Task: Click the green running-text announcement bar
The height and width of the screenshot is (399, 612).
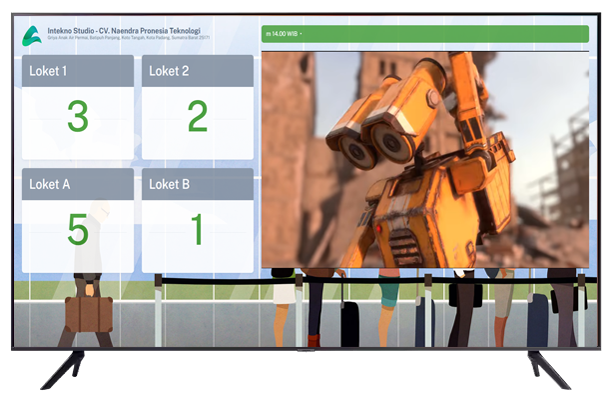Action: coord(425,34)
